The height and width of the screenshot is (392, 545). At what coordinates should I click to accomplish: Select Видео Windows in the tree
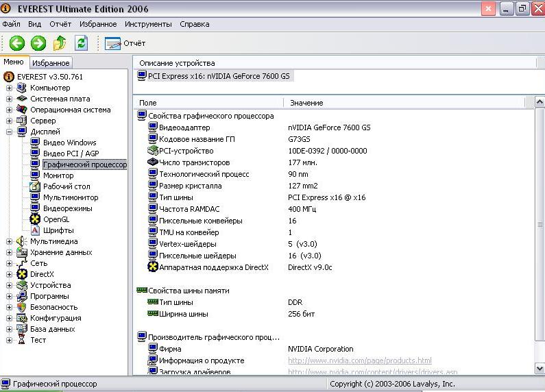coord(69,143)
